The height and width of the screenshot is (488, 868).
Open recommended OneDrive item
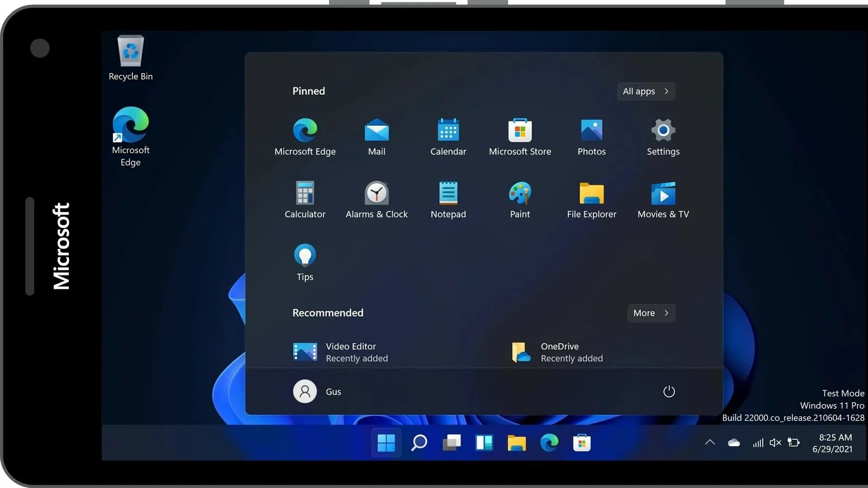(x=557, y=352)
